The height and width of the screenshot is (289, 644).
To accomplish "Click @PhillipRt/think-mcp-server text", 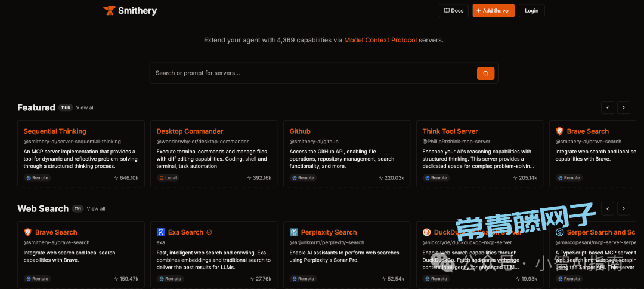I will [x=456, y=142].
